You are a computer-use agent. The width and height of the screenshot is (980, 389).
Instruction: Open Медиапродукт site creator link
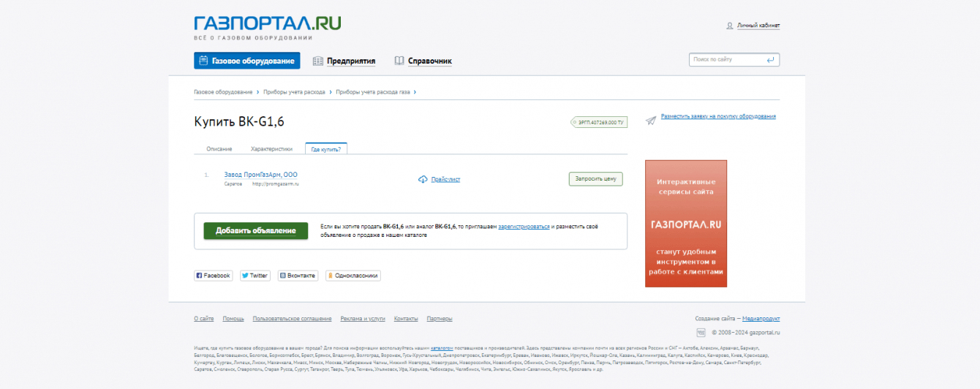point(761,319)
